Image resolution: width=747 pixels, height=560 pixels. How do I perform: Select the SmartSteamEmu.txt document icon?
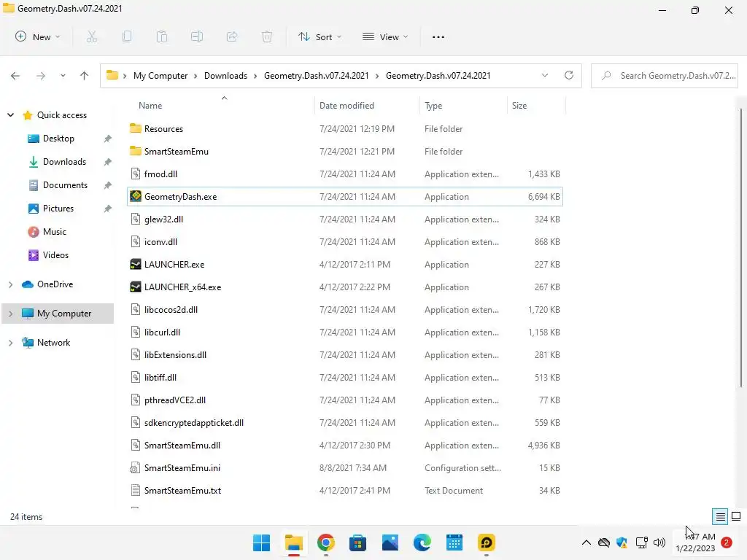[136, 490]
